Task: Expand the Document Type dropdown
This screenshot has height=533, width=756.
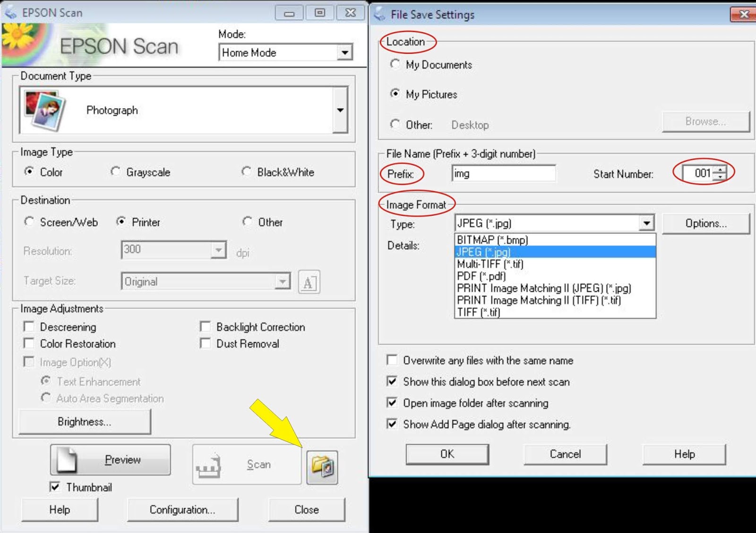Action: coord(339,110)
